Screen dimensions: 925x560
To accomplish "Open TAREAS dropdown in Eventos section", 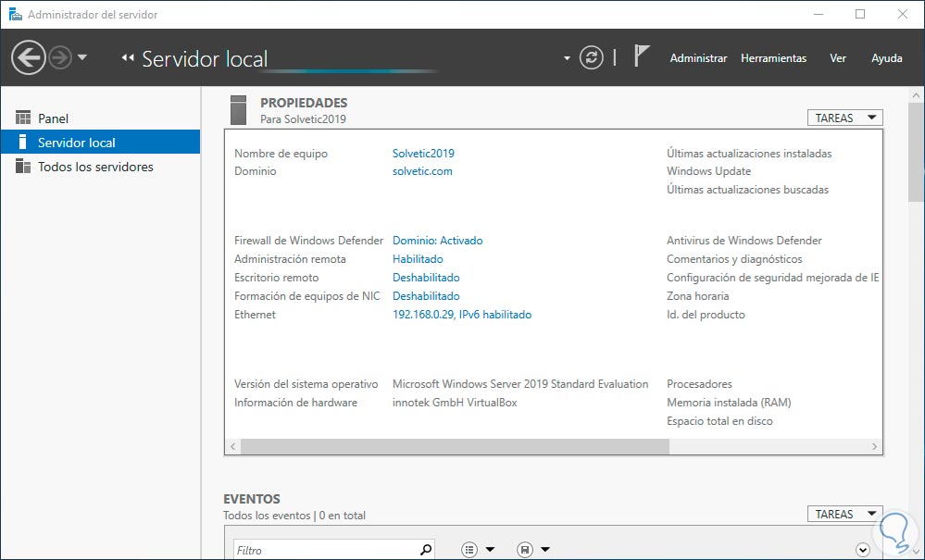I will (844, 514).
